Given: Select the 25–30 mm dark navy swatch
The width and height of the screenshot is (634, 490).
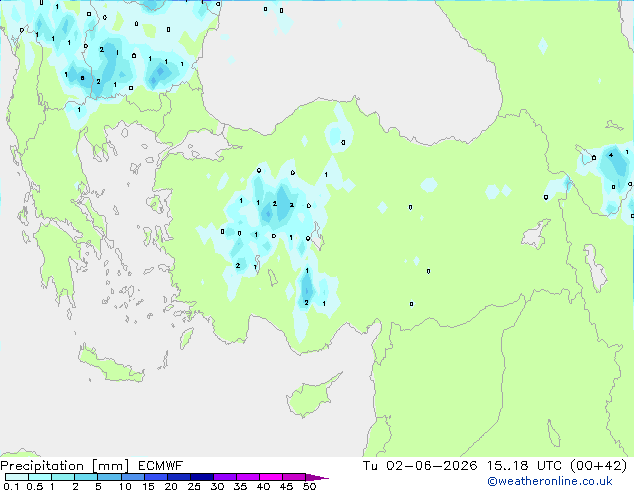Looking at the screenshot, I should [x=202, y=477].
